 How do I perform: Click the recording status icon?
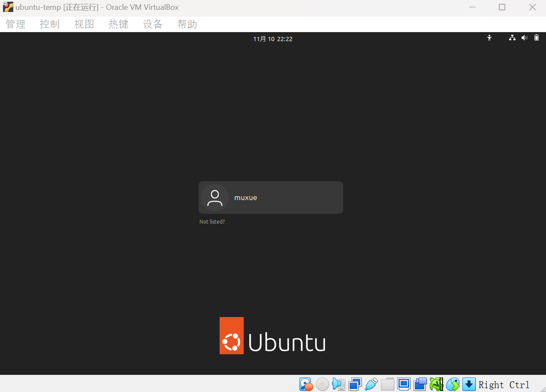coord(420,384)
